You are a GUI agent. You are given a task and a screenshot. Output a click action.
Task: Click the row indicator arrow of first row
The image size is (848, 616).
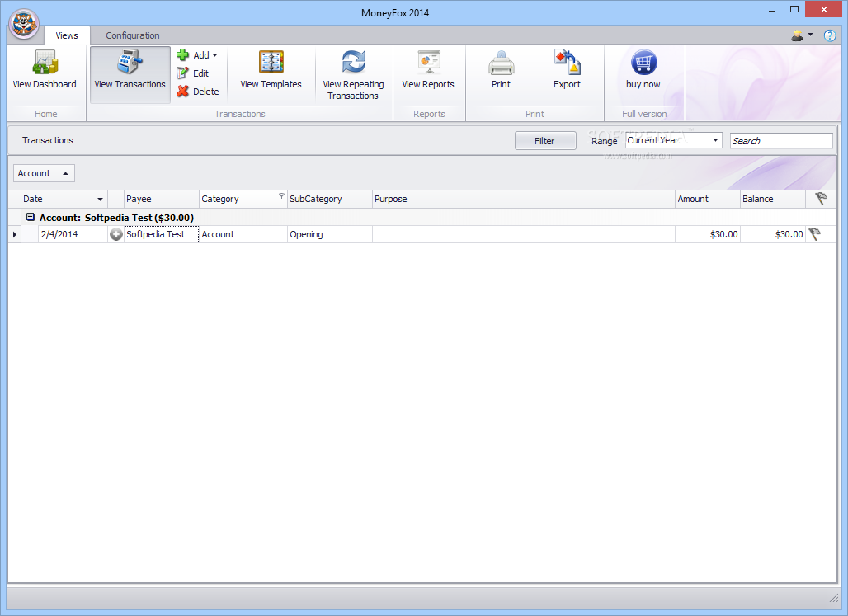(15, 234)
